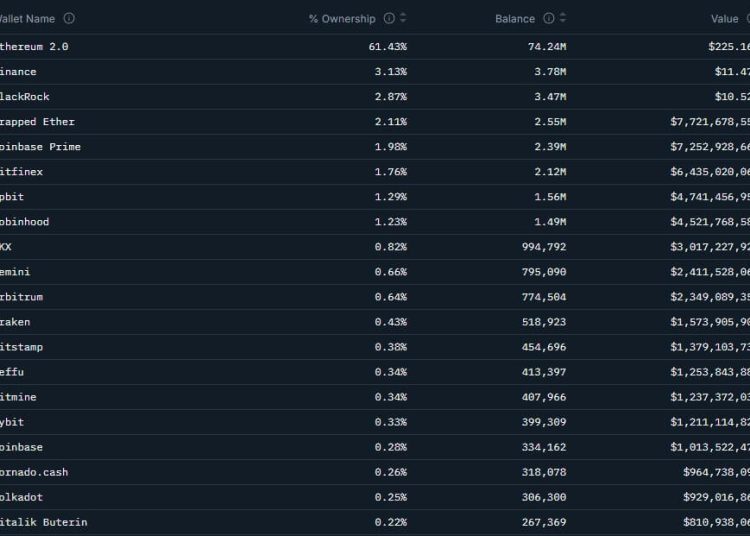This screenshot has height=536, width=750.
Task: Open the Tornado.cash wallet row
Action: point(34,472)
